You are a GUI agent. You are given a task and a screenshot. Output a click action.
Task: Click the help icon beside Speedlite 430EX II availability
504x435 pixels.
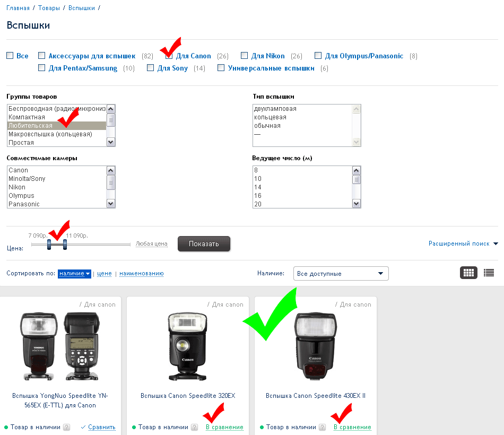coord(323,427)
